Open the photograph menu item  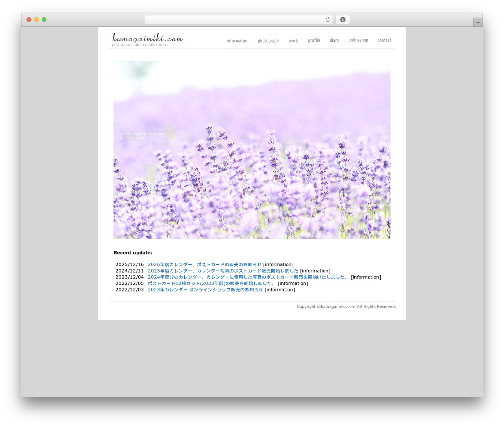(268, 41)
